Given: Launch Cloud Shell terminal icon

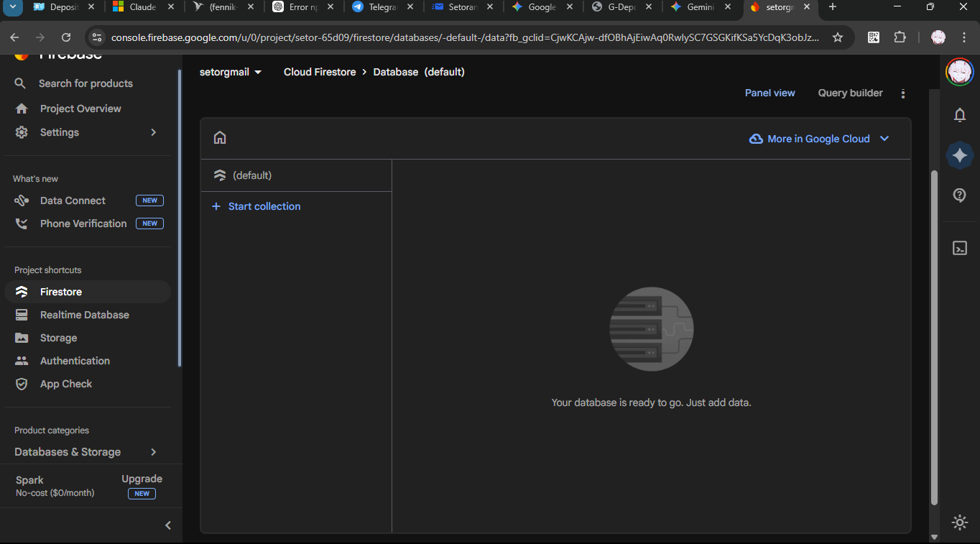Looking at the screenshot, I should (960, 248).
